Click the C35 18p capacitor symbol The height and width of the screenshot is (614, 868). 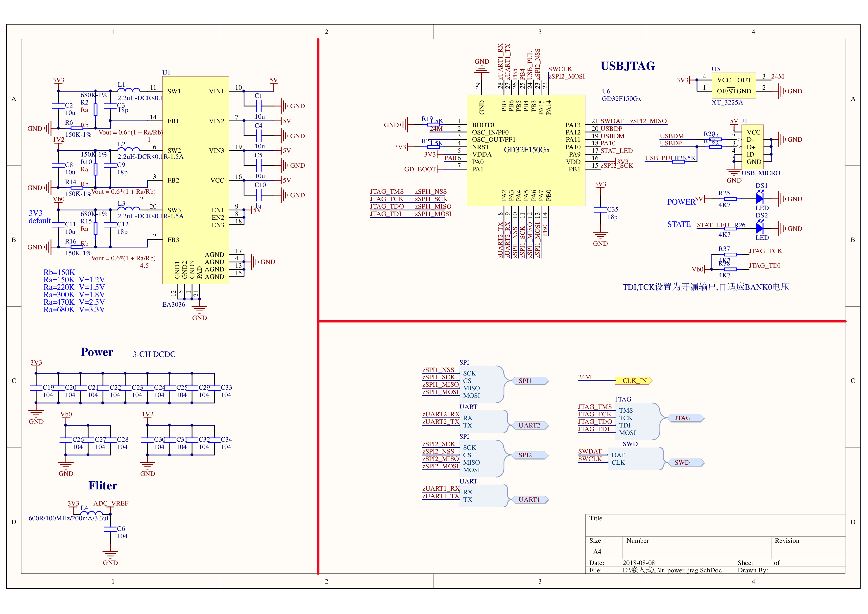[x=600, y=210]
